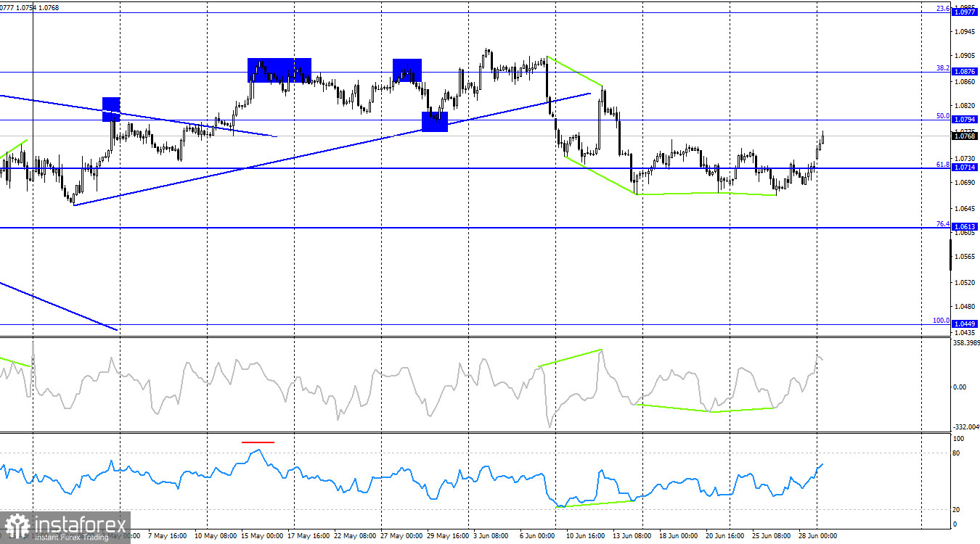Select the 23.6 Fibonacci level label
The height and width of the screenshot is (544, 980).
[943, 9]
